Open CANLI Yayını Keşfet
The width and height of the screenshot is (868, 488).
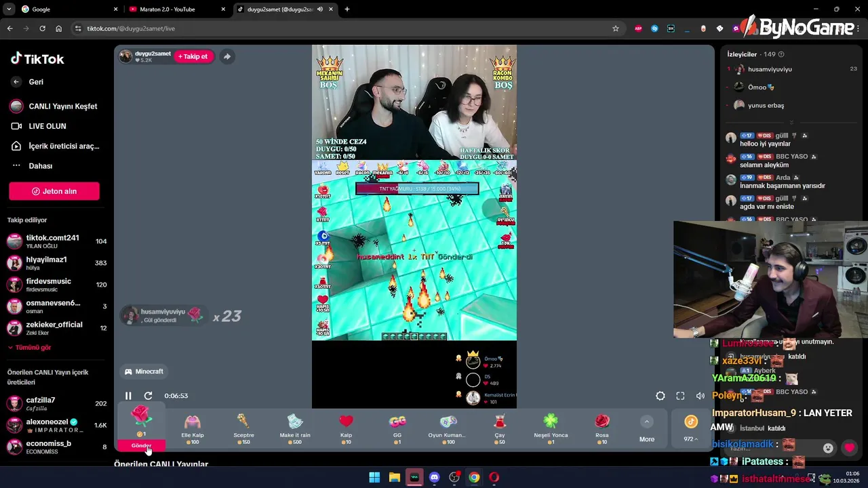tap(54, 106)
